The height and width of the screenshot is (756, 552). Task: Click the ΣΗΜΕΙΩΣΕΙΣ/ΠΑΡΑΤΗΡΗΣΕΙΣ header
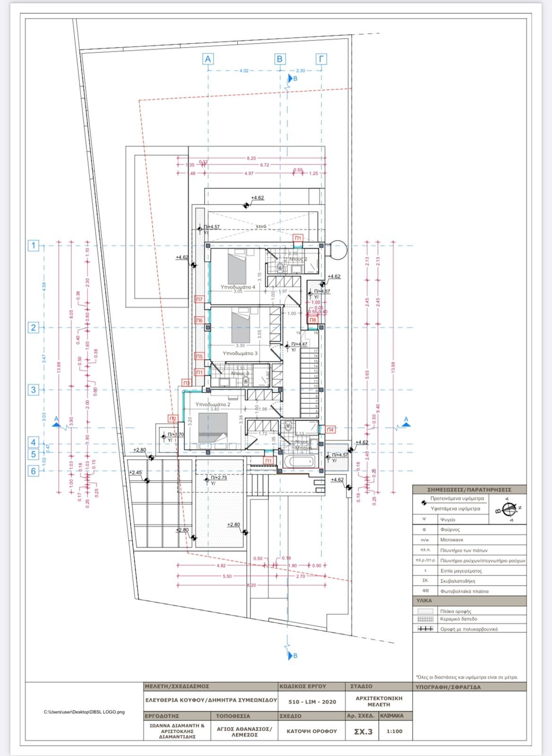coord(469,490)
